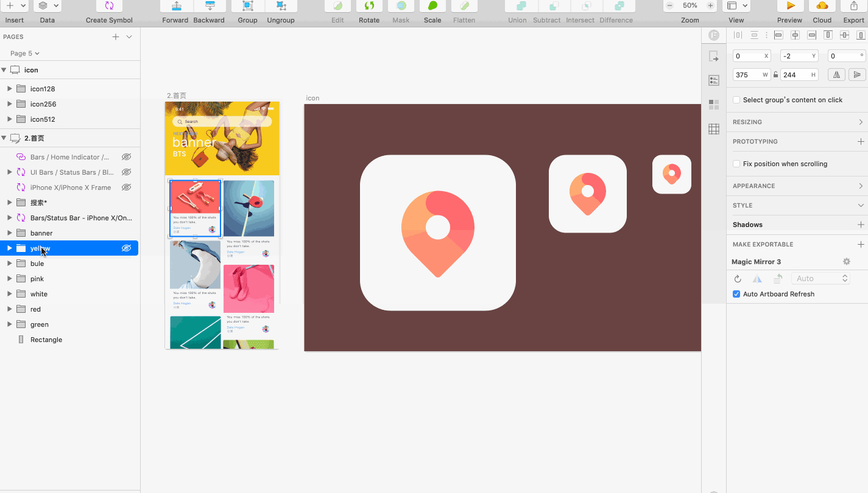Open the Page 5 dropdown
The width and height of the screenshot is (868, 493).
click(25, 54)
